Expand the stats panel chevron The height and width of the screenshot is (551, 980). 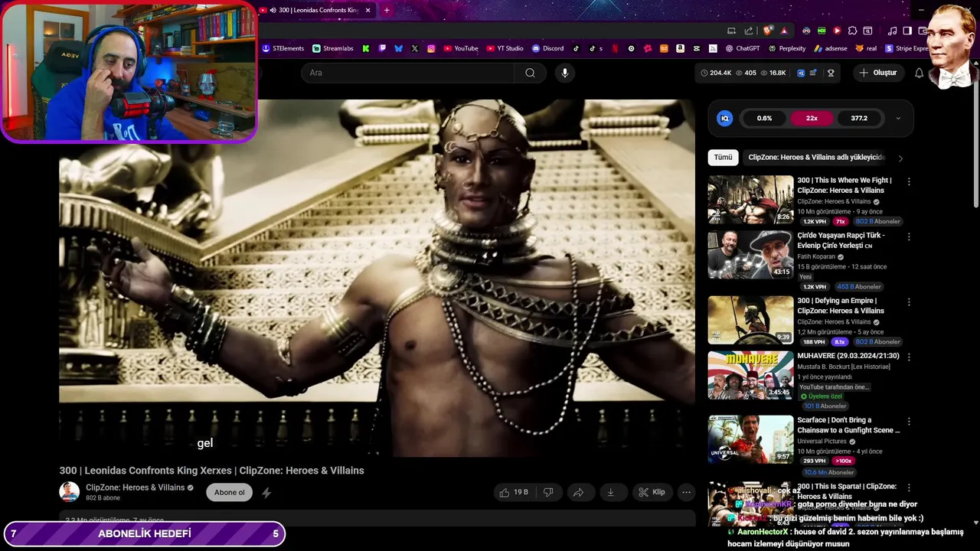tap(898, 119)
